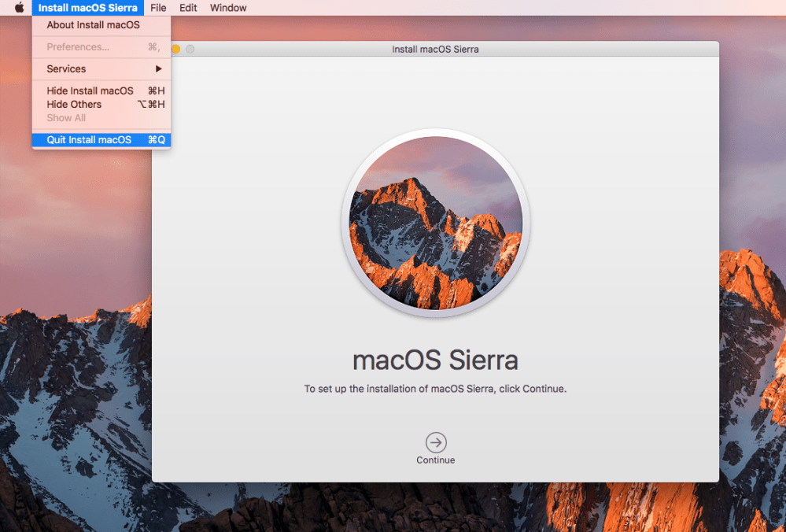The height and width of the screenshot is (532, 786).
Task: Select Hide Install macOS
Action: 90,91
